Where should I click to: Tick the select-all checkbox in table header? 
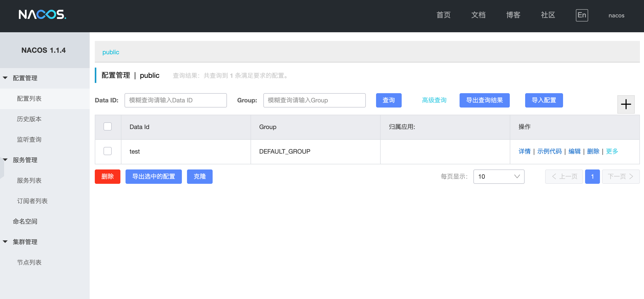[108, 127]
